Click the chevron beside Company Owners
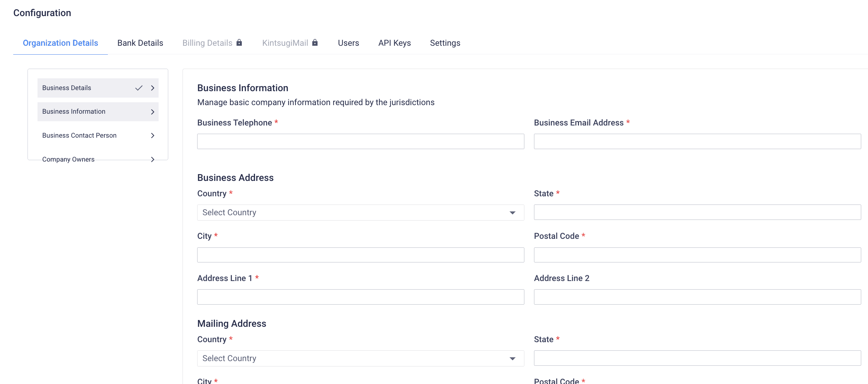Viewport: 868px width, 384px height. pos(153,159)
